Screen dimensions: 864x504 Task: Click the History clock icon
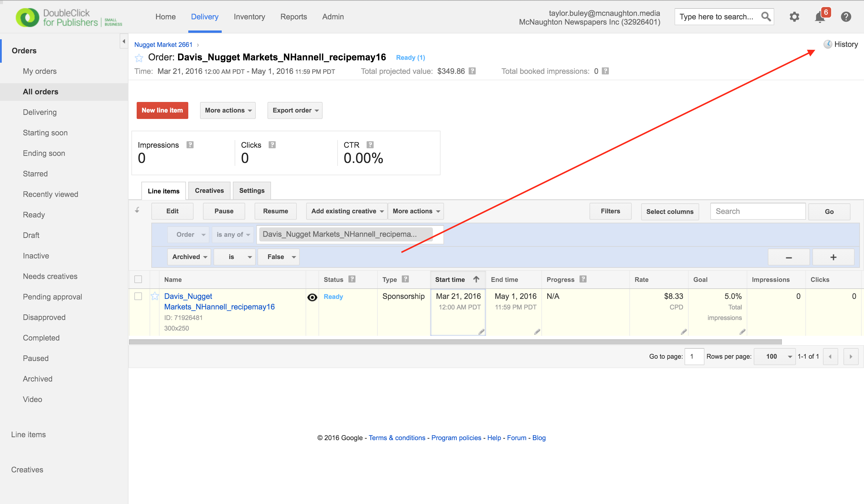pyautogui.click(x=828, y=44)
